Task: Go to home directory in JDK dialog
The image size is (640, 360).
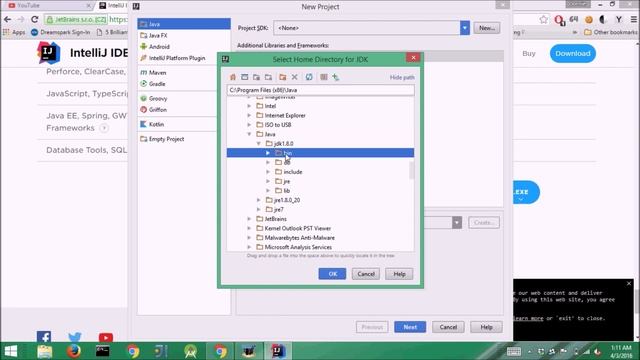Action: pos(233,77)
